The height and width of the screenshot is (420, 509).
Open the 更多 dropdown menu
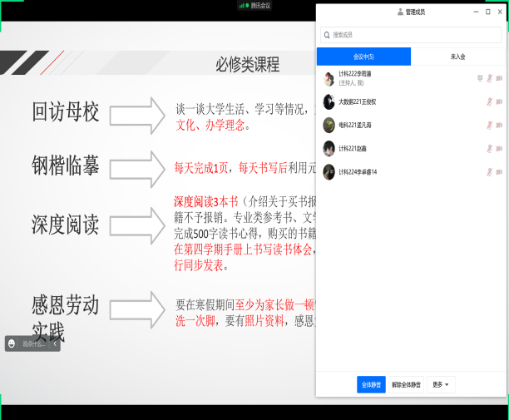442,385
